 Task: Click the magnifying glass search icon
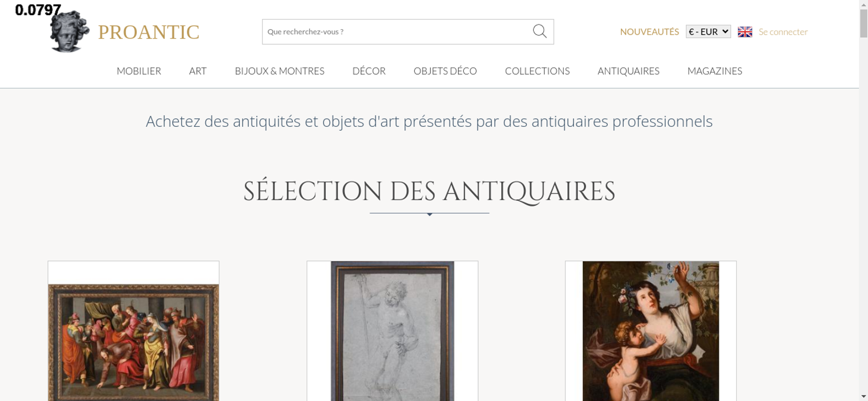tap(539, 31)
